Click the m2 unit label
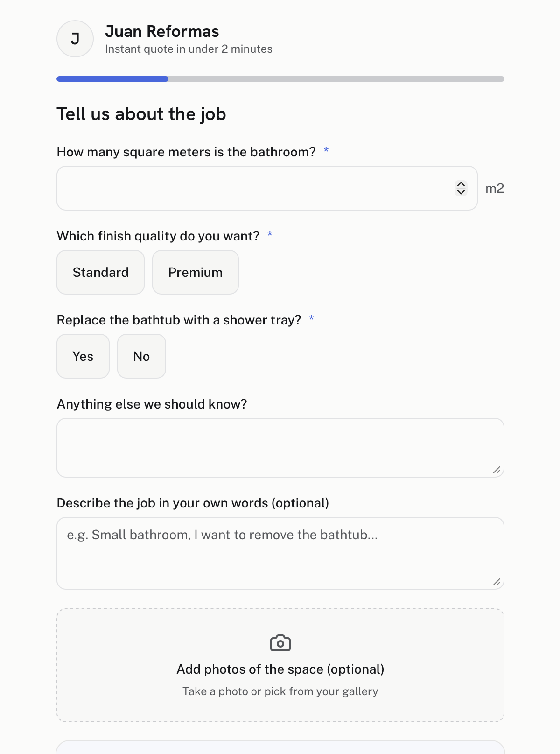 pyautogui.click(x=495, y=189)
